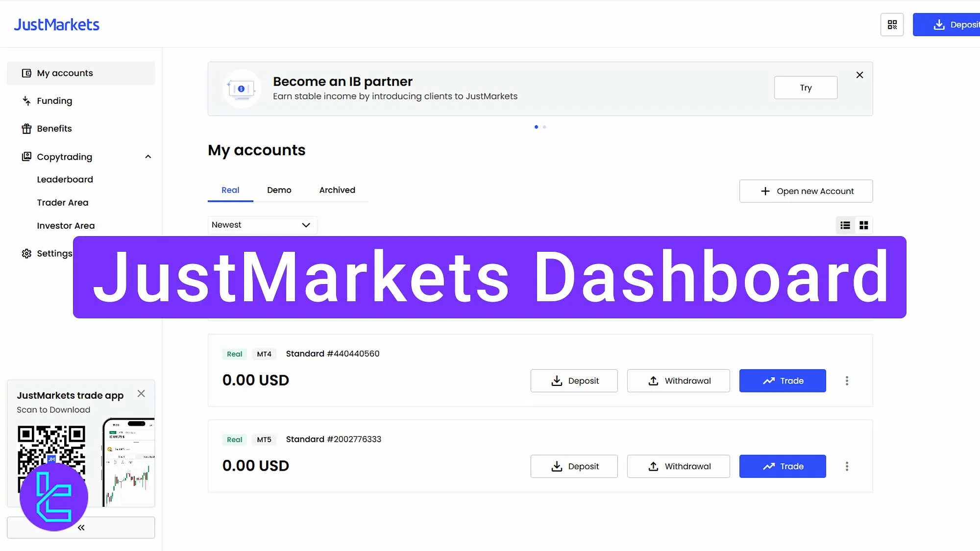Deposit to Standard #2002776333 account
The width and height of the screenshot is (980, 551).
[x=574, y=466]
